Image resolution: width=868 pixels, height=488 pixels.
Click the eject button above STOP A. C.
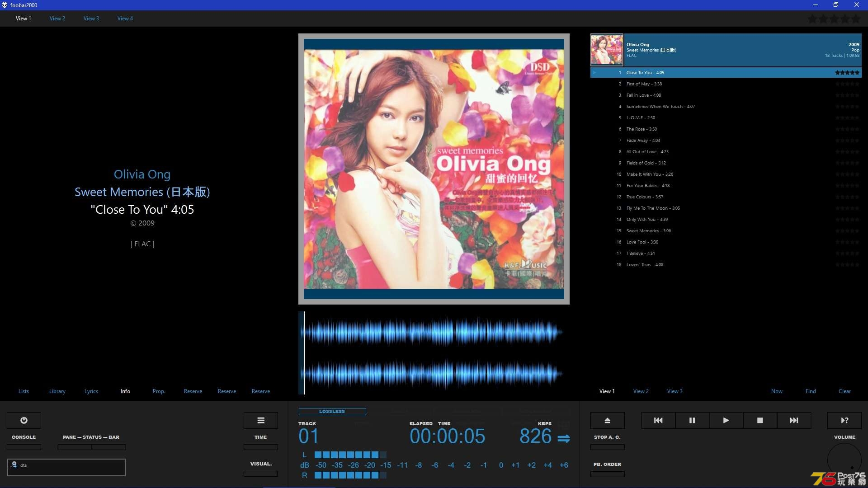(608, 420)
